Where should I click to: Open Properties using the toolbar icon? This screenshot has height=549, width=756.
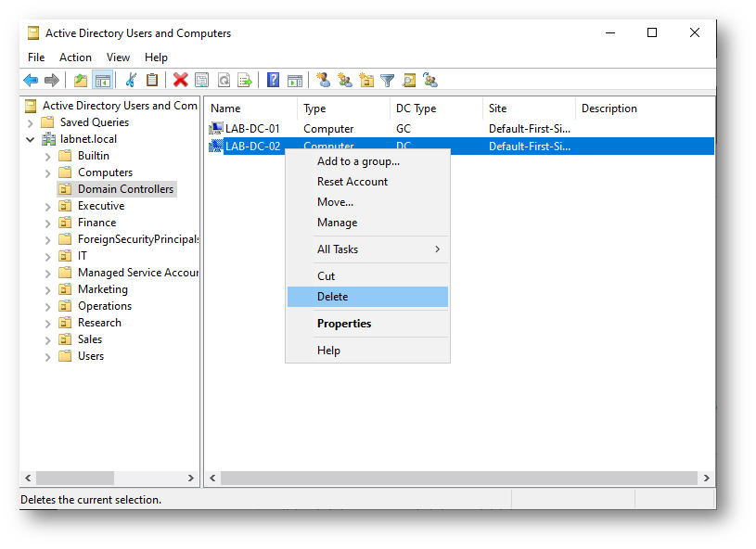tap(202, 80)
